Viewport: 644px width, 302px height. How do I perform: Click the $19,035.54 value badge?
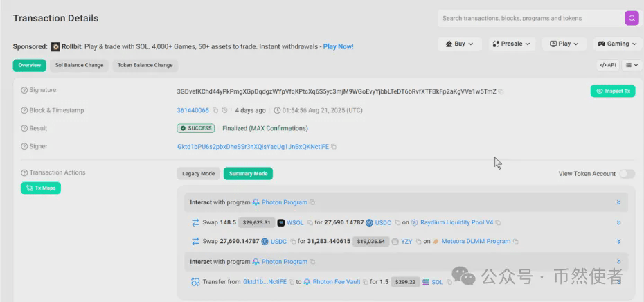[370, 242]
